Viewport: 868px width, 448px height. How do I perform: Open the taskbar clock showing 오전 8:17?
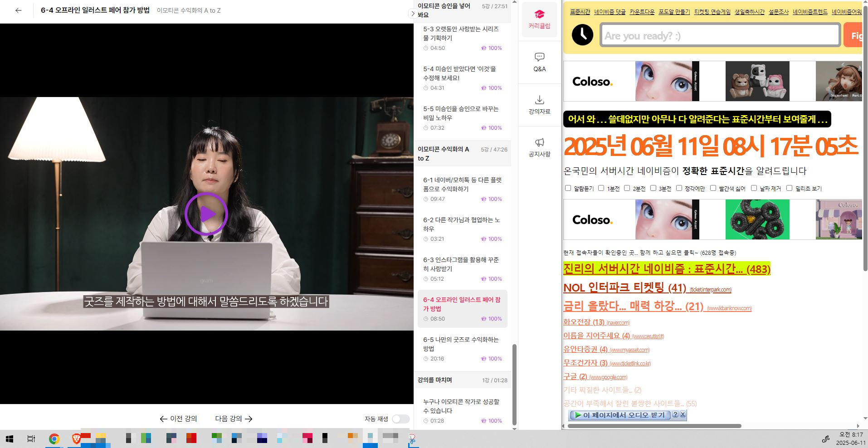point(851,438)
